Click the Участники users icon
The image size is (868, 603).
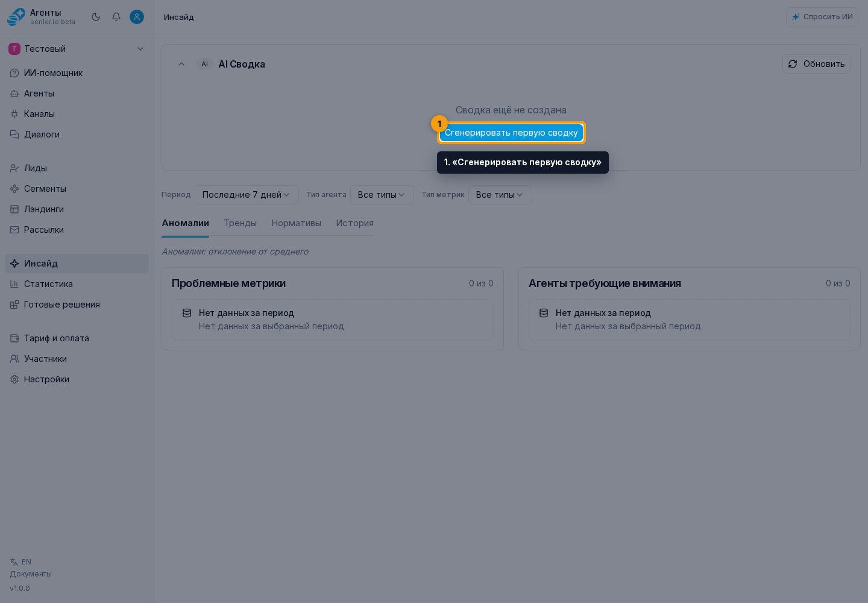14,359
